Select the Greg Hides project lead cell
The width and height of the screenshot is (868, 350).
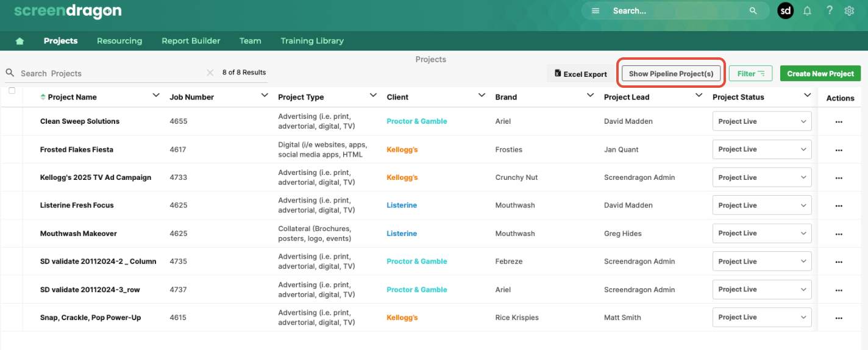(624, 234)
